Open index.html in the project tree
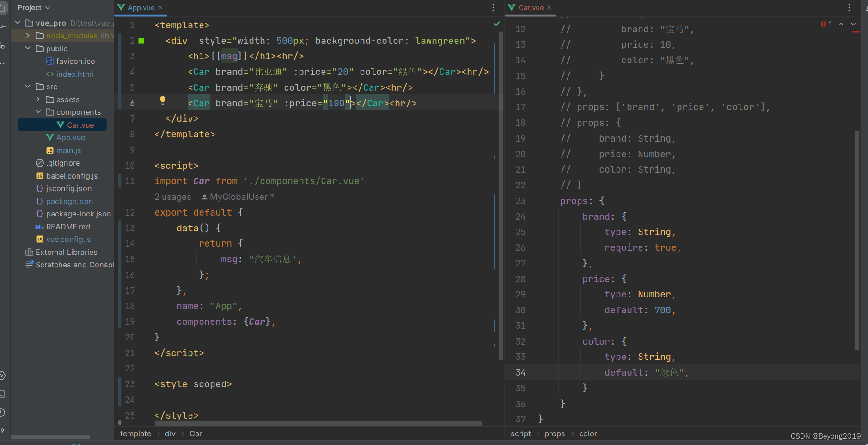 click(x=69, y=74)
